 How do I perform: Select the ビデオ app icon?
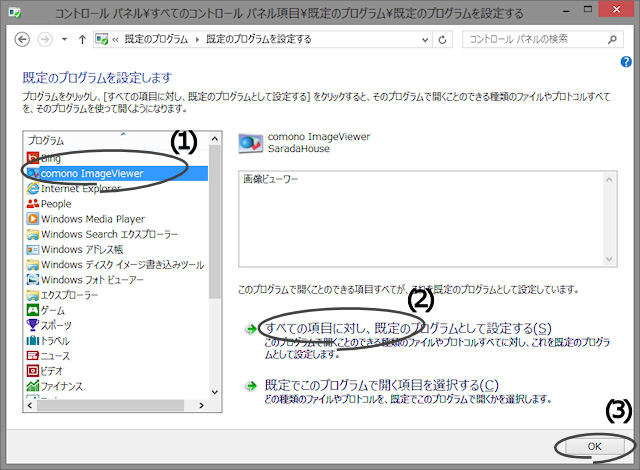33,371
